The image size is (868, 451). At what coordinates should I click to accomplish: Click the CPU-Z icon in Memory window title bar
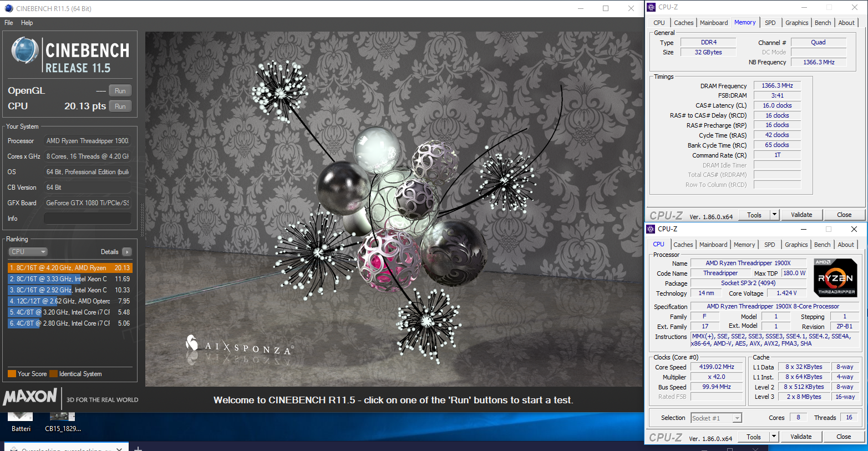[x=651, y=7]
